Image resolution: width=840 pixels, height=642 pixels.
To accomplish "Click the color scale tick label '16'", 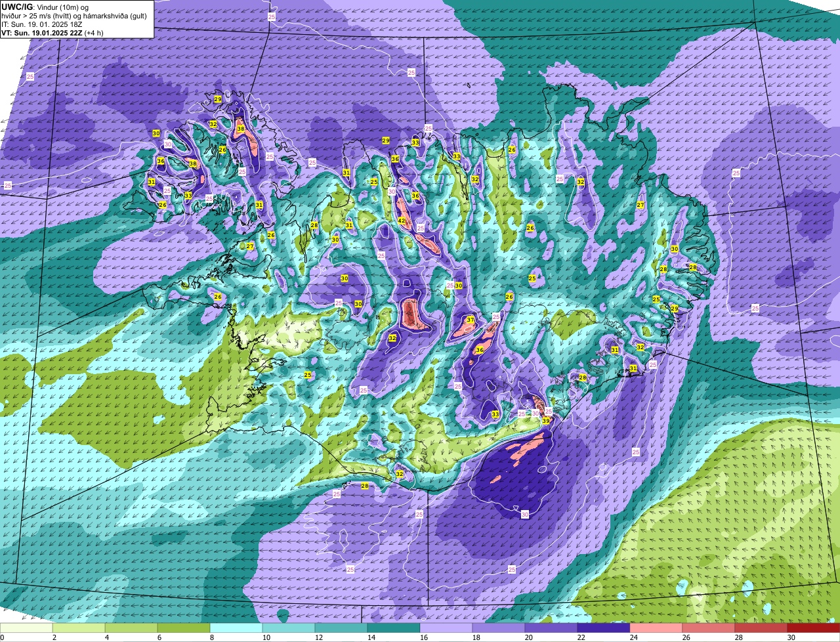I will (x=423, y=637).
